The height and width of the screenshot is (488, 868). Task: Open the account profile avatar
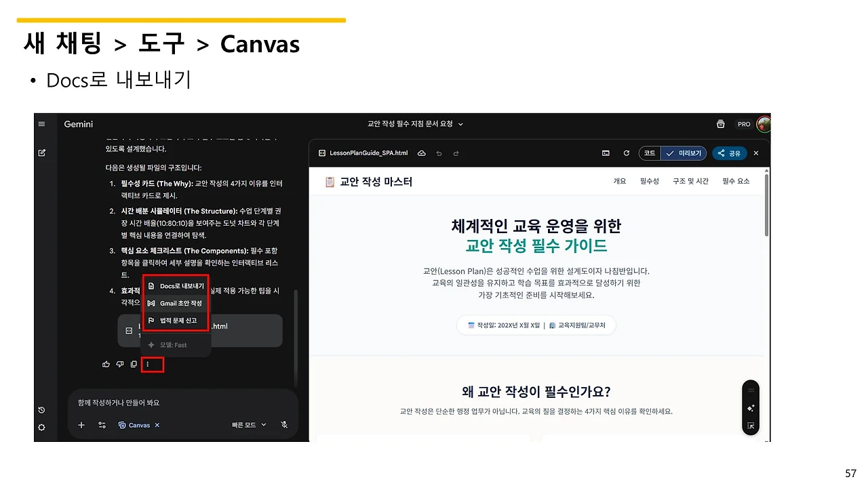(764, 124)
